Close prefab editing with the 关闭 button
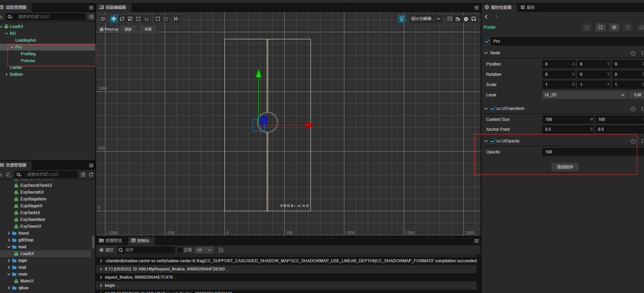This screenshot has height=293, width=644. (x=148, y=29)
